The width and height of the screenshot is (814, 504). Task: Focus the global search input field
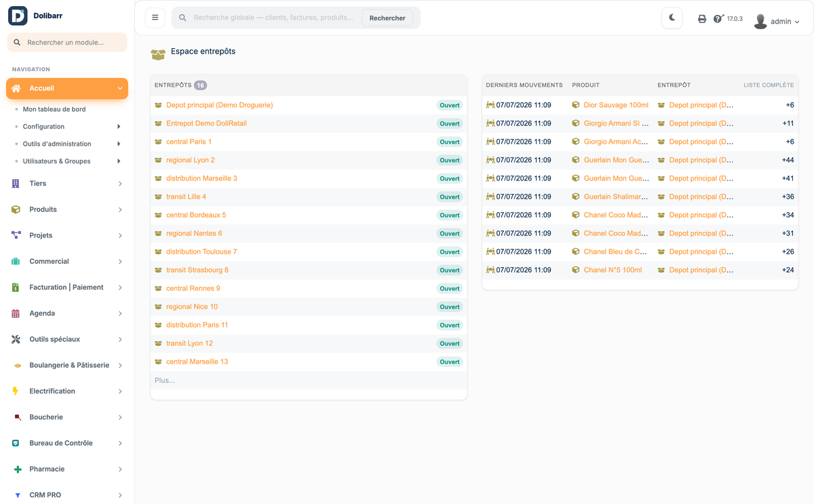point(273,18)
